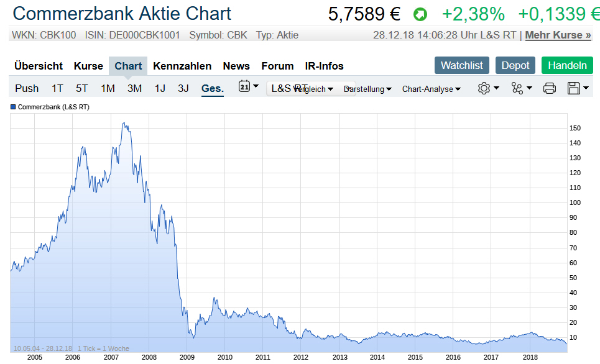Select the 3J time range
The height and width of the screenshot is (364, 600).
[183, 88]
